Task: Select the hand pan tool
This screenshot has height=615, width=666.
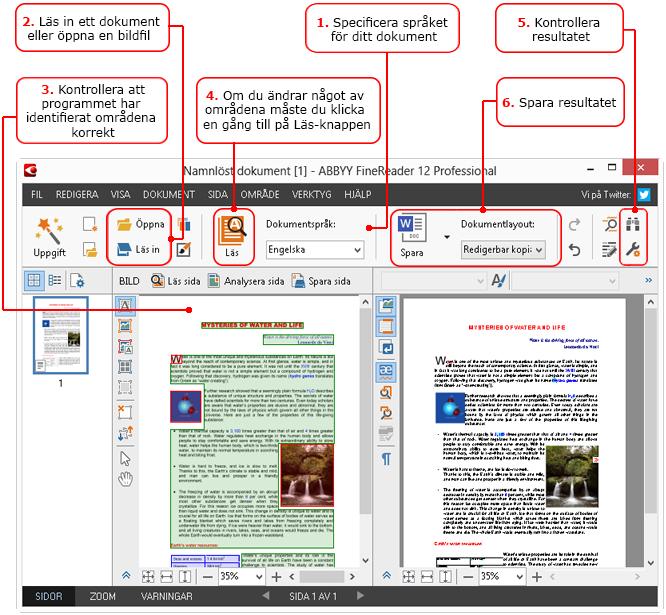Action: coord(125,479)
